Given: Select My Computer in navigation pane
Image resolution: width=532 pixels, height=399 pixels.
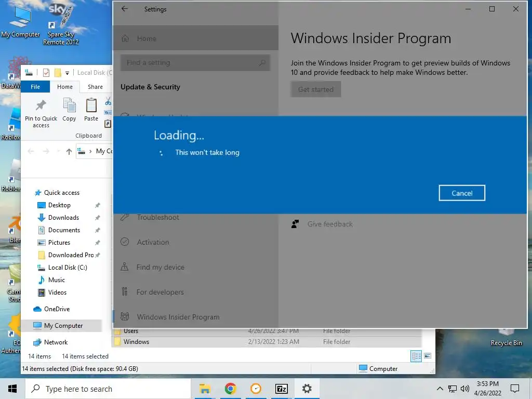Looking at the screenshot, I should [x=63, y=326].
